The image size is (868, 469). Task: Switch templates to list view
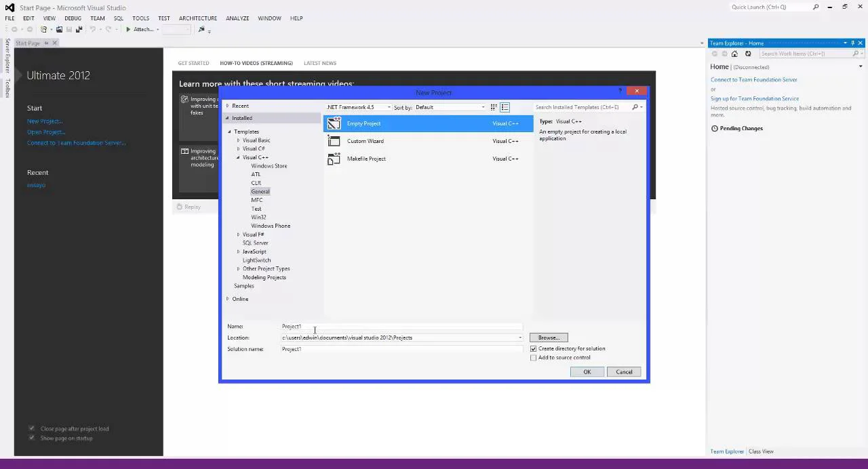[505, 107]
